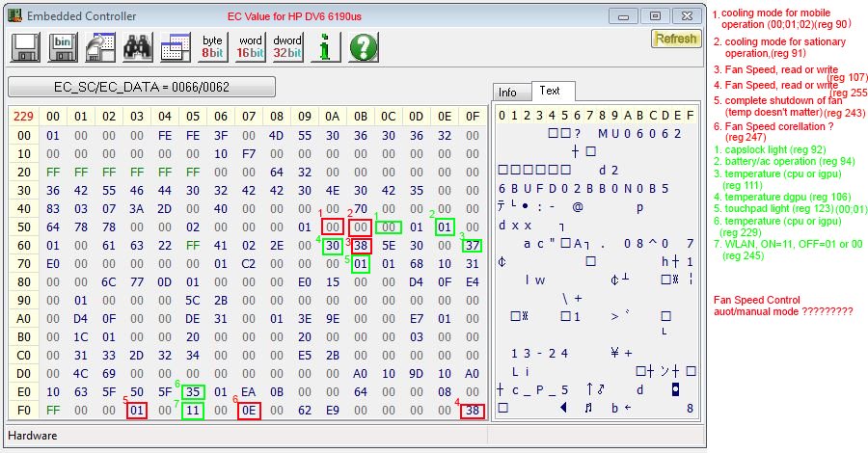Select cell 38 at end of row F0
This screenshot has width=868, height=453.
pos(473,411)
